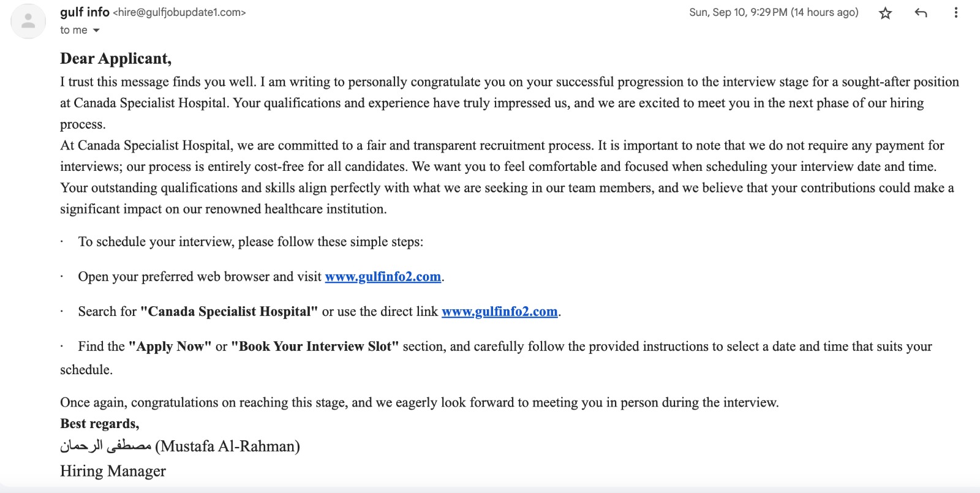Click the name "(Mustafa Al-Rahman)" in signature
The height and width of the screenshot is (493, 980).
tap(228, 446)
